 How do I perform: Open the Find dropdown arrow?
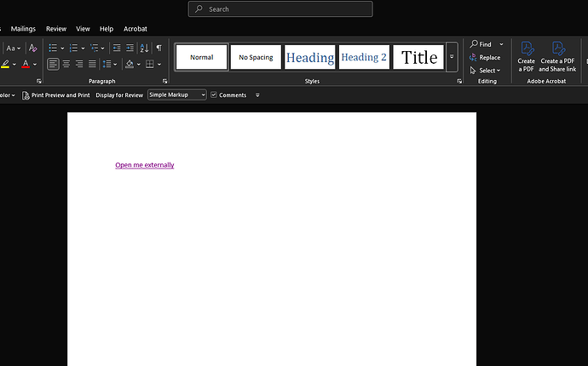(501, 44)
